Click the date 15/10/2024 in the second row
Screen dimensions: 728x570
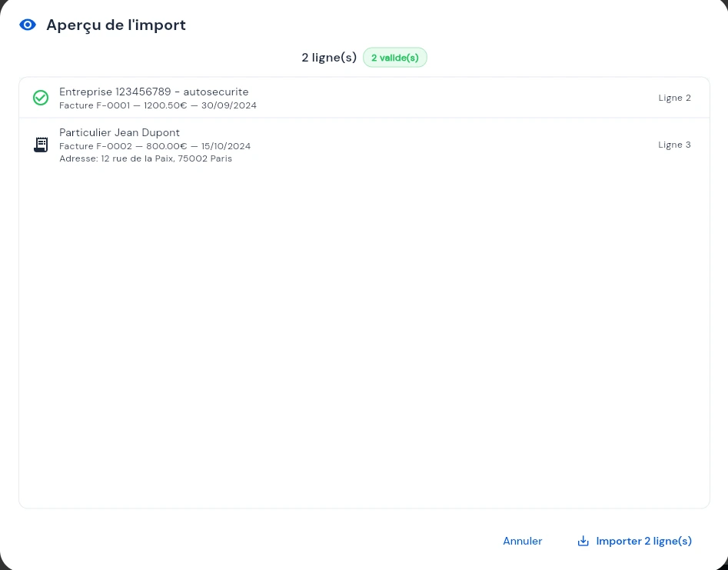pyautogui.click(x=226, y=146)
